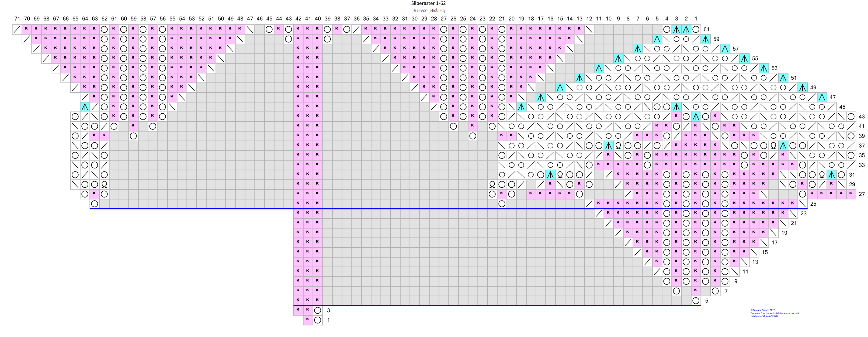Click the Silberaster 1-62 chart title
Image resolution: width=868 pixels, height=337 pixels.
coord(428,3)
